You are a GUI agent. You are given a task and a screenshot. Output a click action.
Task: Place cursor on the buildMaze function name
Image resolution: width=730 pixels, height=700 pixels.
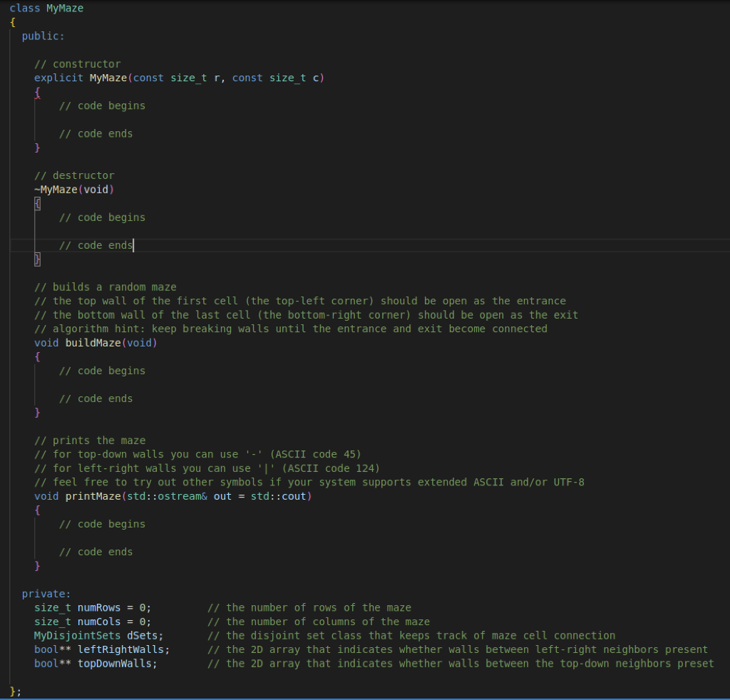[x=93, y=342]
